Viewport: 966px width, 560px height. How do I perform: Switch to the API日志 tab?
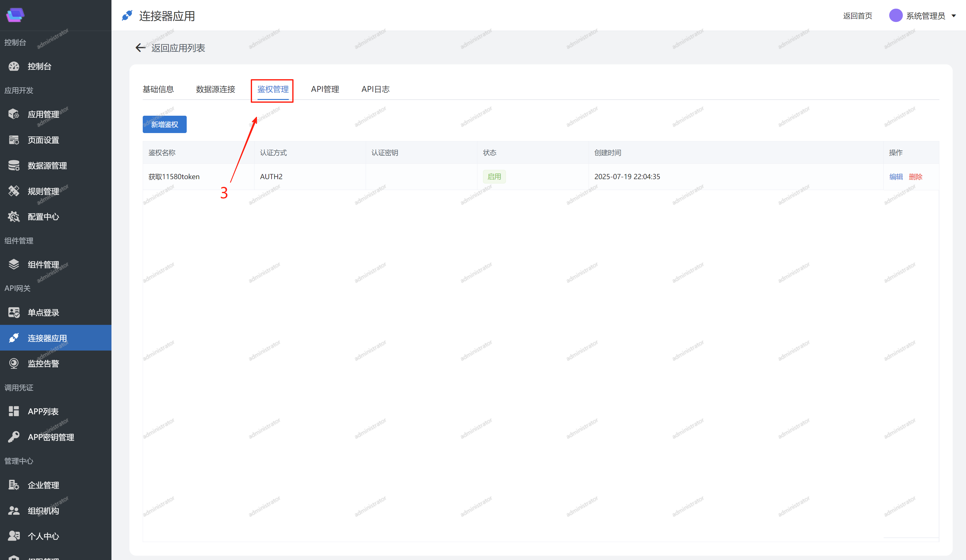coord(375,89)
